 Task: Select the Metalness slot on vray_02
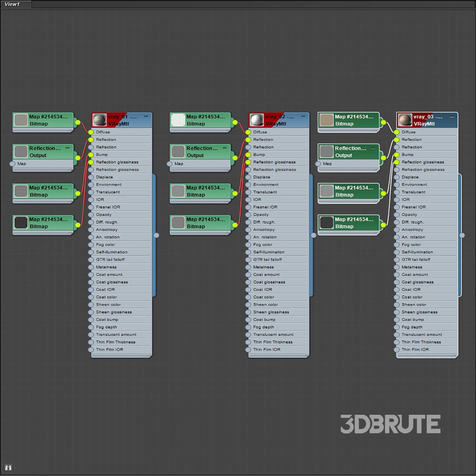[263, 267]
